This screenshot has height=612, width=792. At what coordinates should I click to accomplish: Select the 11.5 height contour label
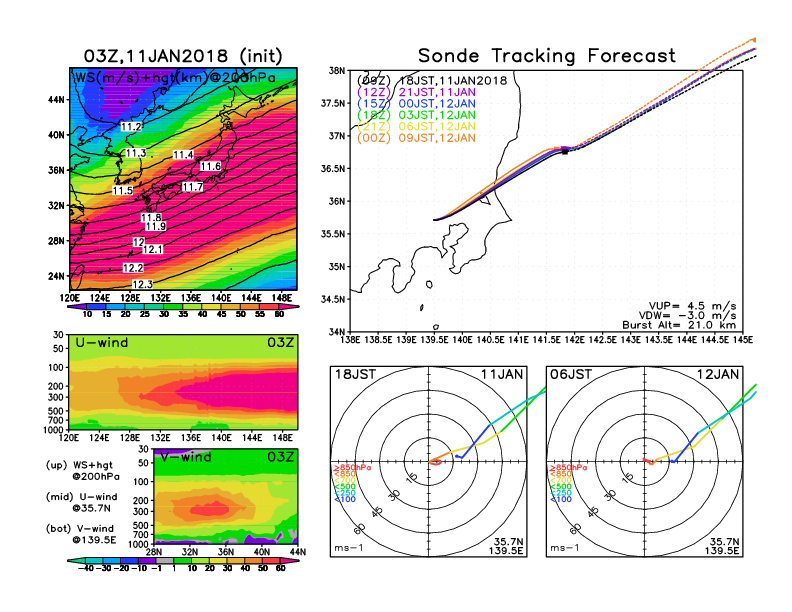point(123,190)
